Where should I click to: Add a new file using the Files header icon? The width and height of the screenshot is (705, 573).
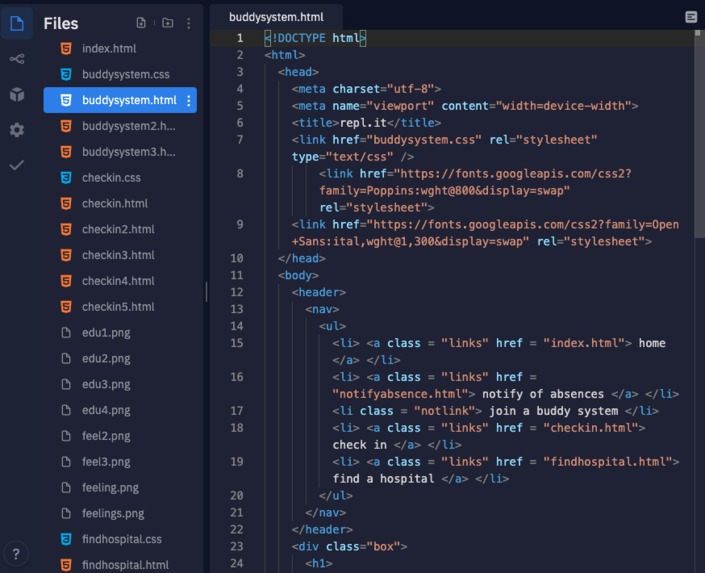pos(141,23)
